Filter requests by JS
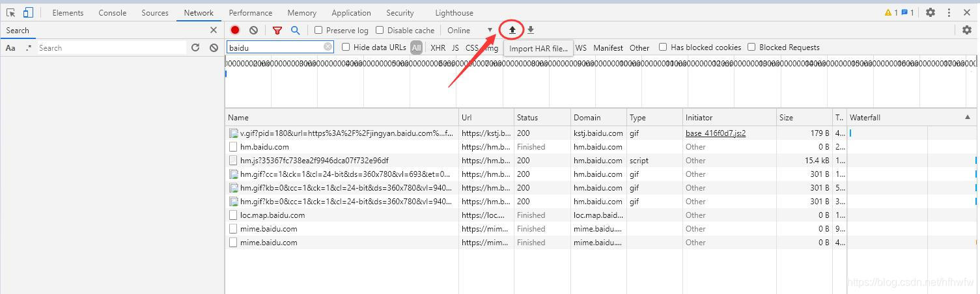The width and height of the screenshot is (980, 294). (455, 47)
